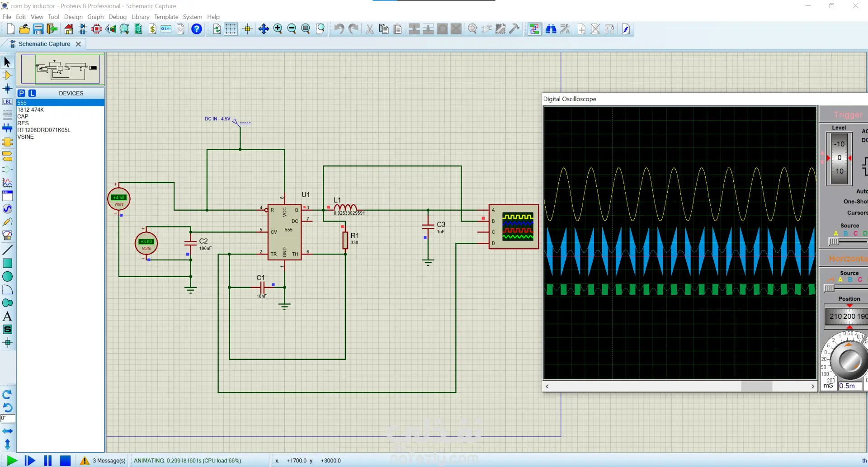Open the Library menu
868x467 pixels.
coord(140,17)
